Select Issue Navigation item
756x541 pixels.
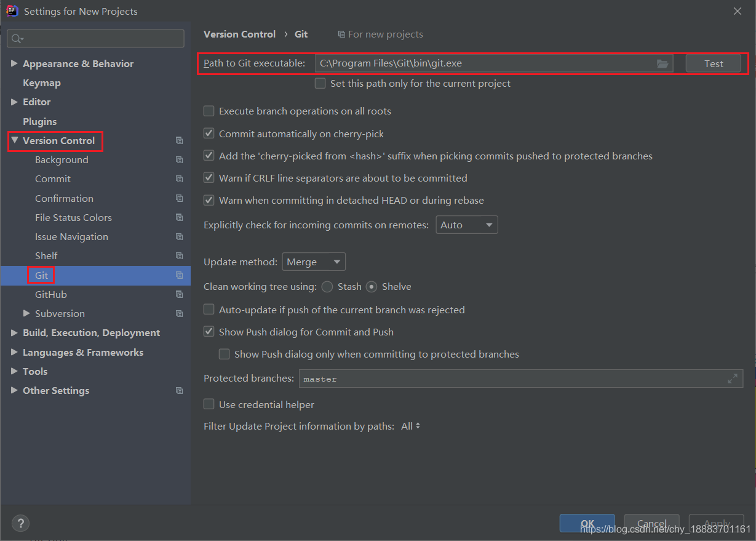(x=71, y=236)
